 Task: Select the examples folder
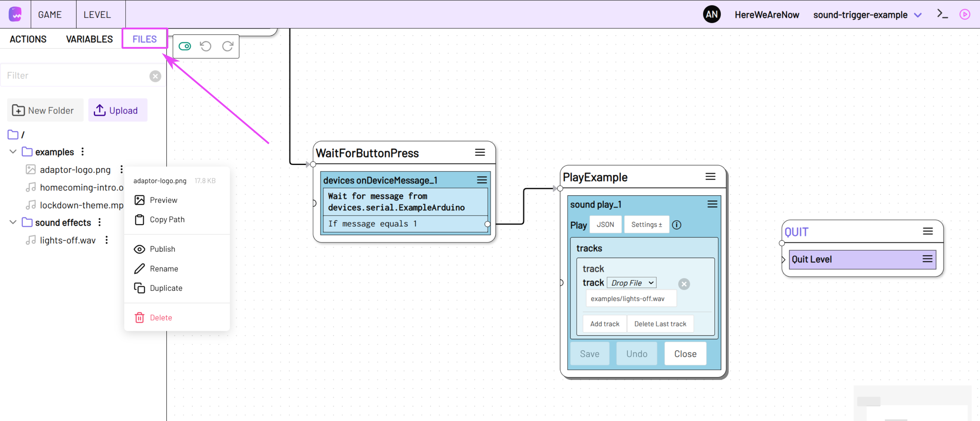(48, 152)
